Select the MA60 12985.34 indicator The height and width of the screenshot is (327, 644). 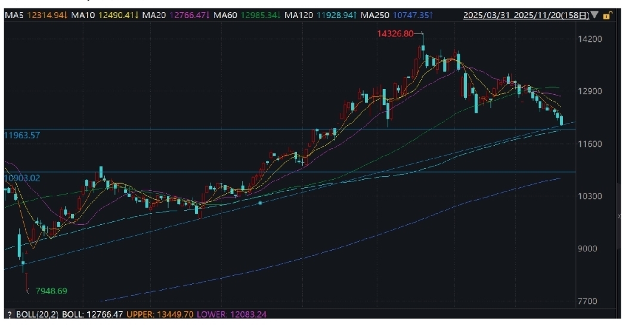coord(247,15)
